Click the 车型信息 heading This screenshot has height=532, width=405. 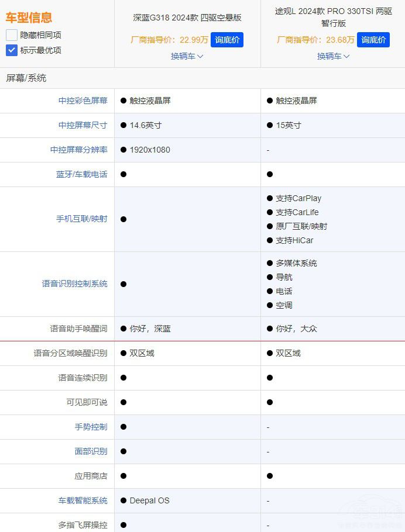29,18
